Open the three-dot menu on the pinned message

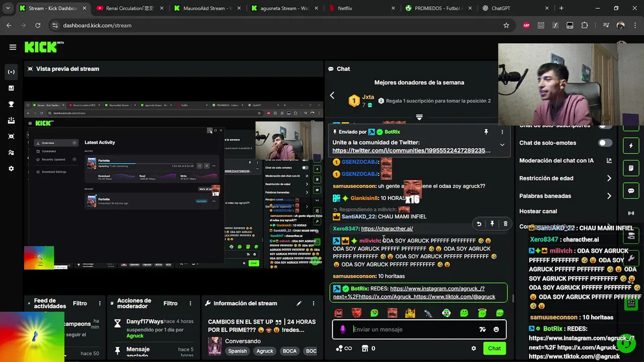[x=502, y=132]
